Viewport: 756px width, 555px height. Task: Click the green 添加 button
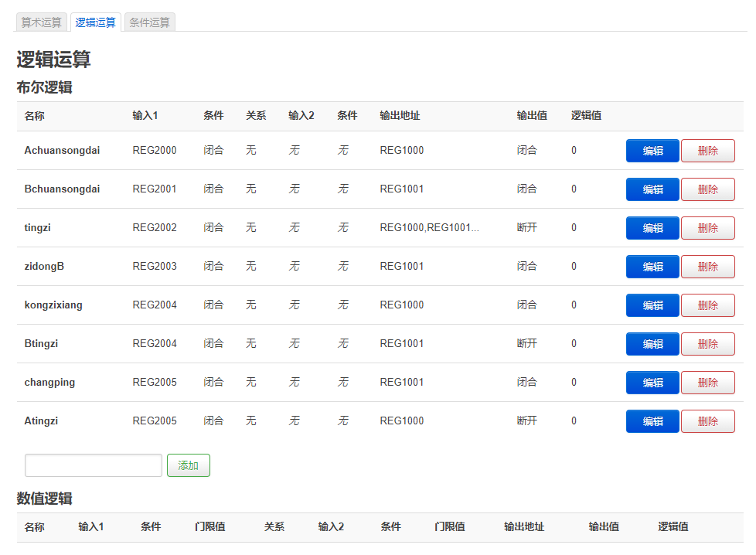click(189, 465)
